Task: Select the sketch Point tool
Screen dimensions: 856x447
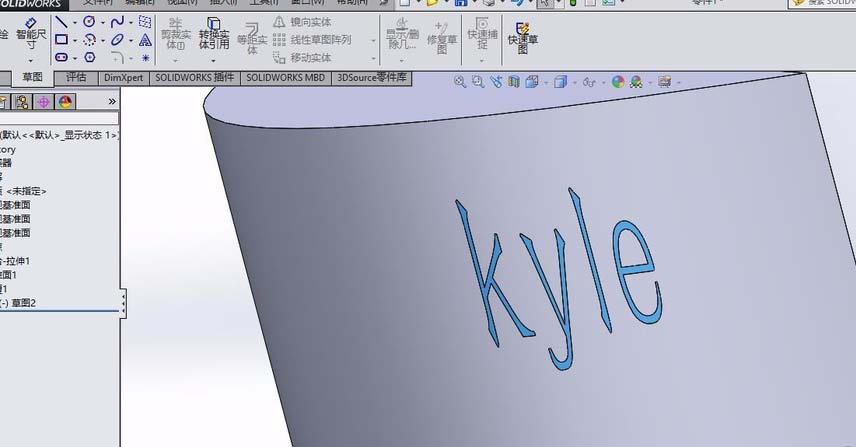Action: click(x=145, y=57)
